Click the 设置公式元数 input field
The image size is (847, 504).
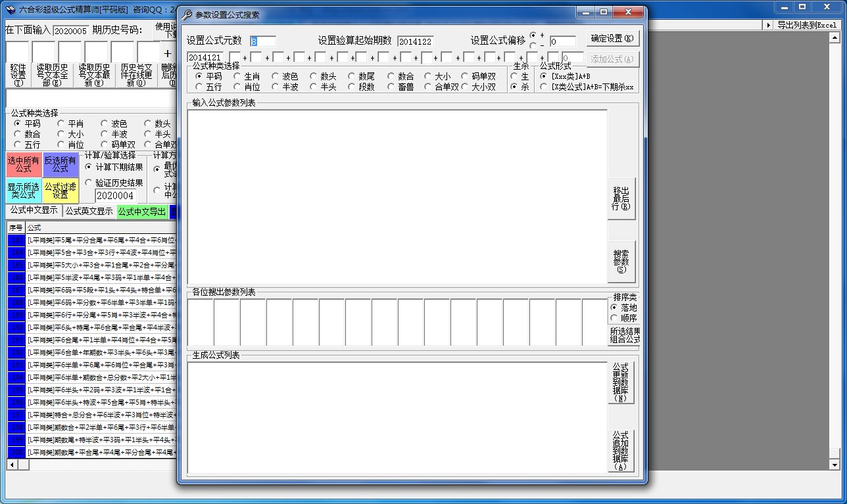click(x=262, y=41)
